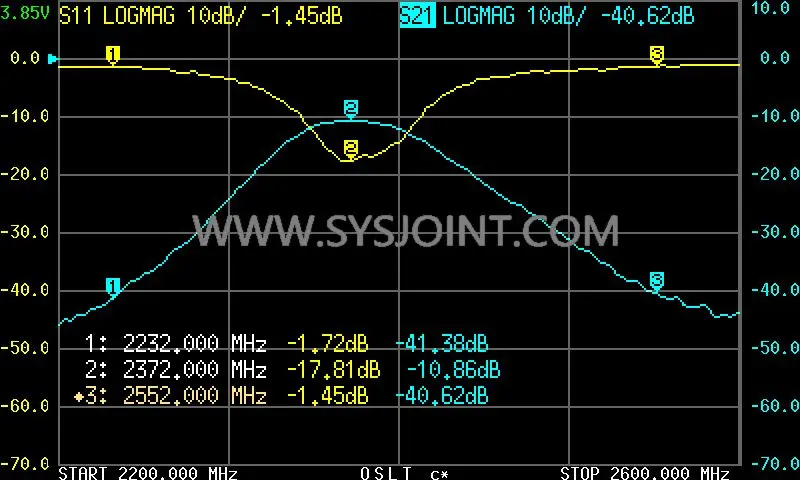Select cyan S21 marker 1 on trace
Screen dimensions: 800x480
[113, 286]
